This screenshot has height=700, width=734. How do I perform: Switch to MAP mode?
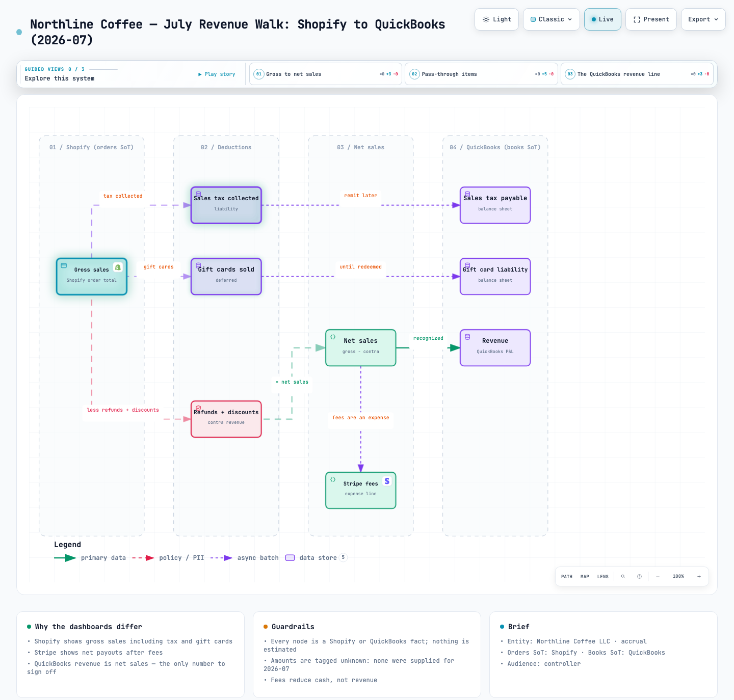point(585,577)
